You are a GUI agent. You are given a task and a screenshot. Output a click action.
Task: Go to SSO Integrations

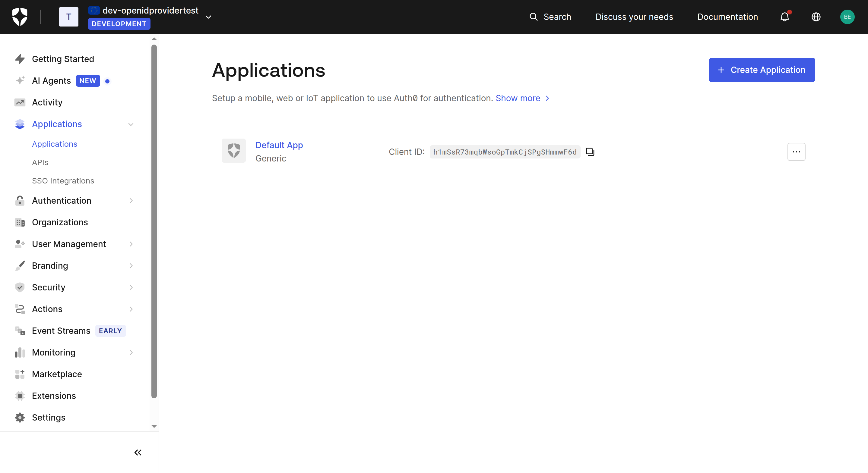pos(63,181)
